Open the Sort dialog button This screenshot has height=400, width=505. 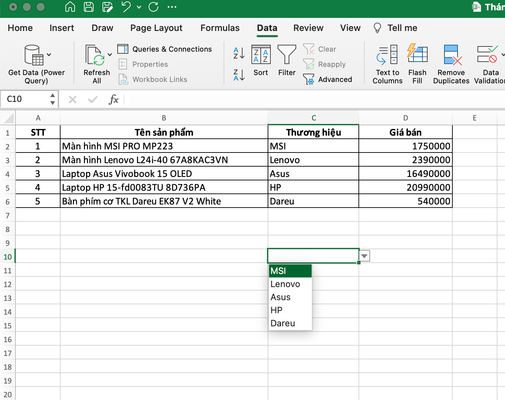[261, 60]
